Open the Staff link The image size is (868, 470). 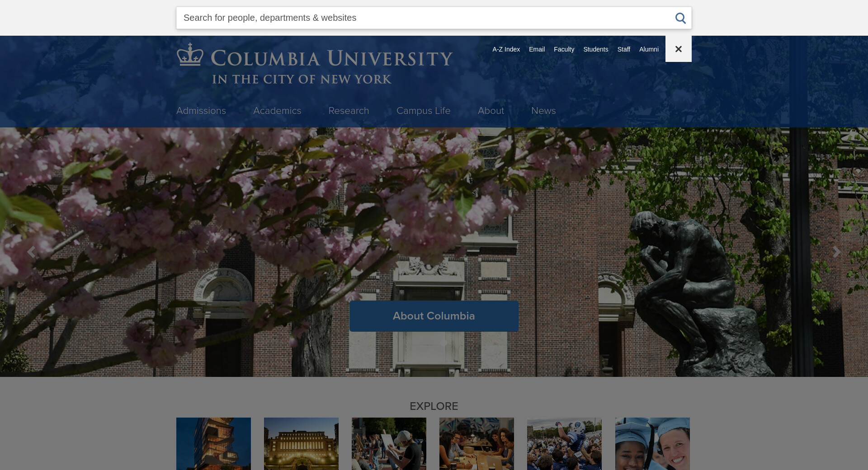coord(623,49)
